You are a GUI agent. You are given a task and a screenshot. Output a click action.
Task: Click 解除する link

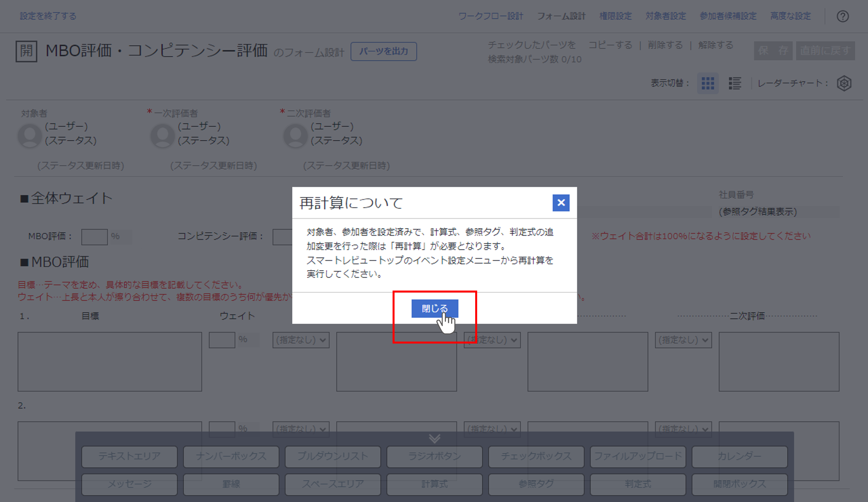[x=715, y=45]
